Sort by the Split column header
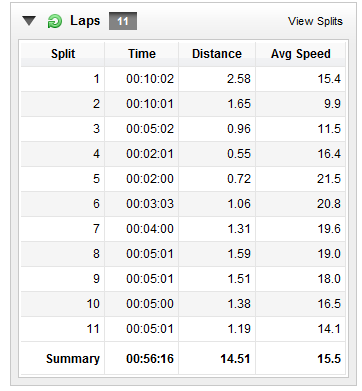 pyautogui.click(x=63, y=54)
